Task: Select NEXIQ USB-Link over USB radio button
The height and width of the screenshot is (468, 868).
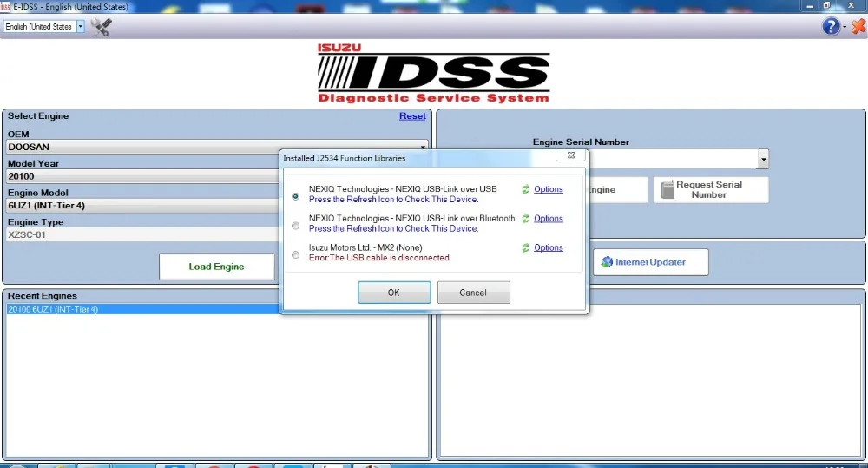Action: click(x=296, y=196)
